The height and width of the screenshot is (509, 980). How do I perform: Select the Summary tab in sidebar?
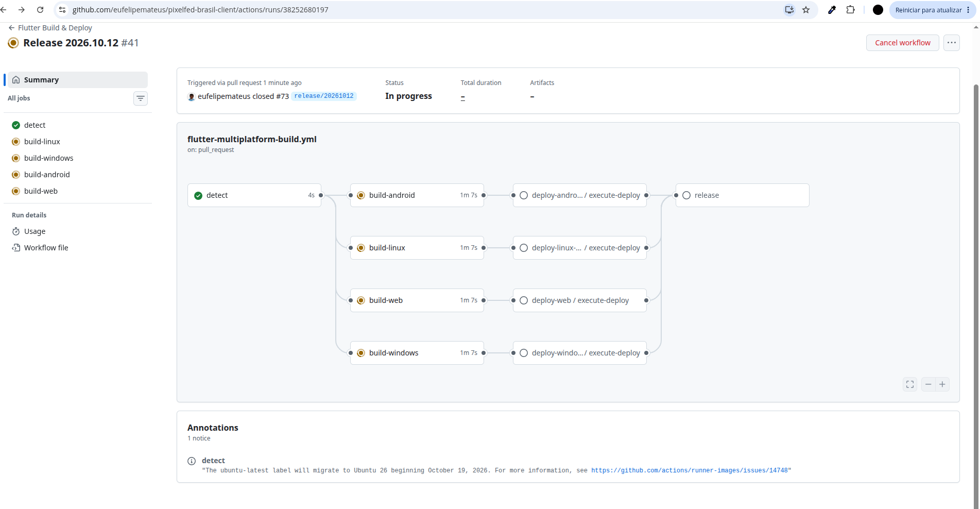pyautogui.click(x=78, y=80)
